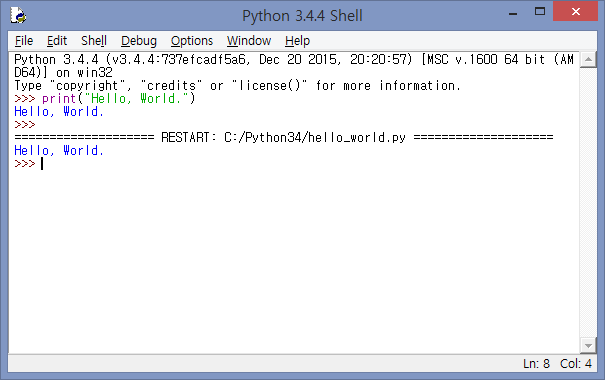
Task: Close the Python 3.4.4 Shell window
Action: [575, 12]
